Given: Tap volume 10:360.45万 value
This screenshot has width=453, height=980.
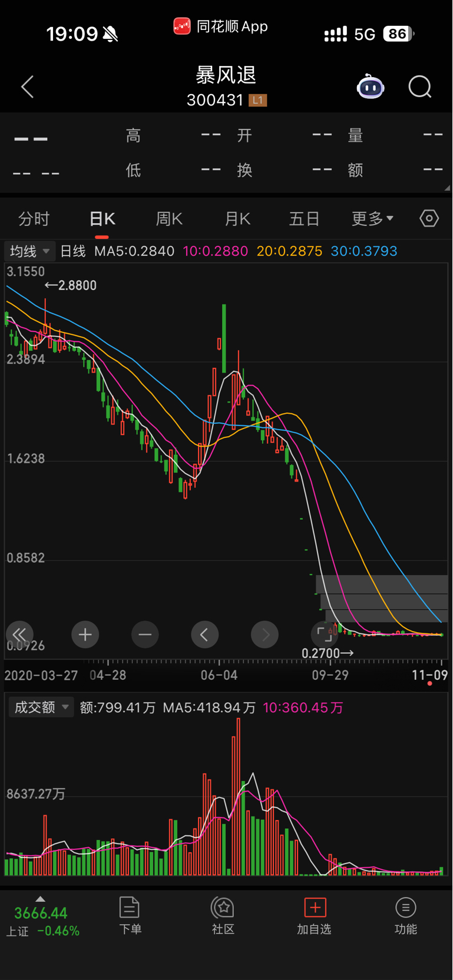Looking at the screenshot, I should click(x=303, y=707).
